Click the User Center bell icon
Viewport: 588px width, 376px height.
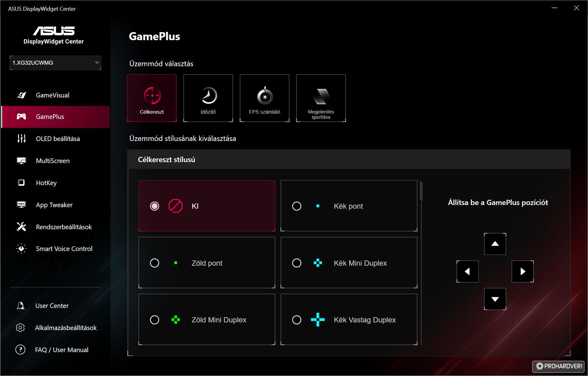21,306
